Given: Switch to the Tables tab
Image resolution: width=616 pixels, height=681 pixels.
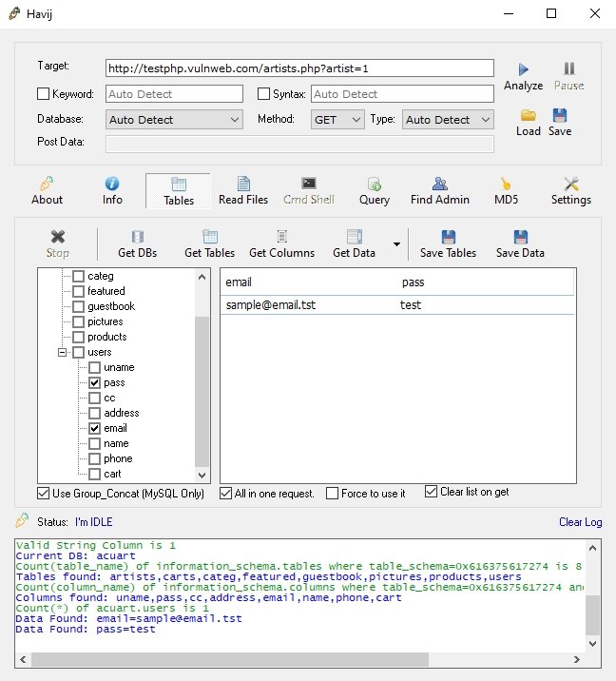Looking at the screenshot, I should pos(179,191).
